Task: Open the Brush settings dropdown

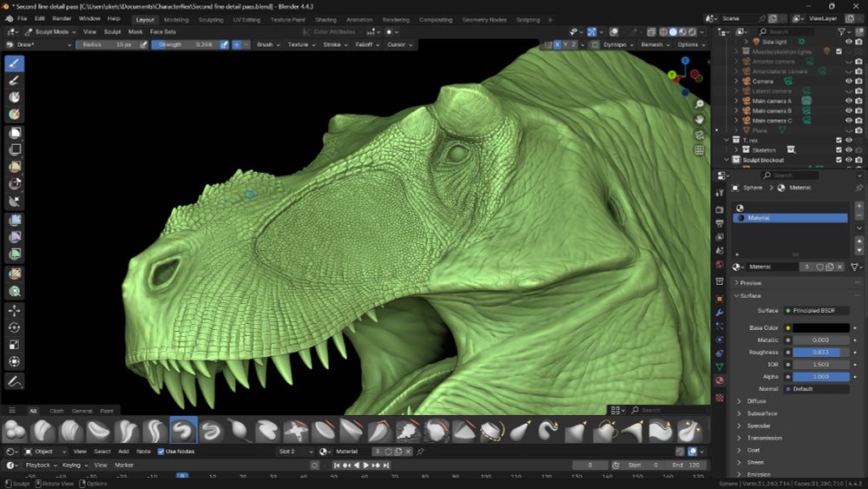Action: [268, 44]
